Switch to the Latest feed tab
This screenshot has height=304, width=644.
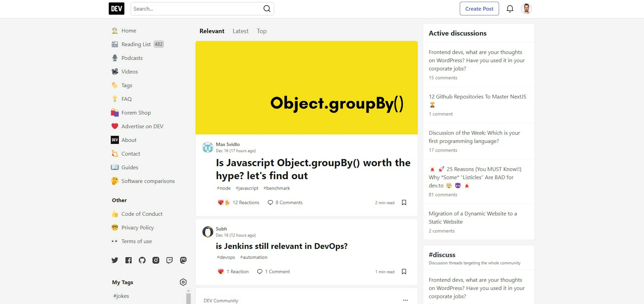click(240, 31)
